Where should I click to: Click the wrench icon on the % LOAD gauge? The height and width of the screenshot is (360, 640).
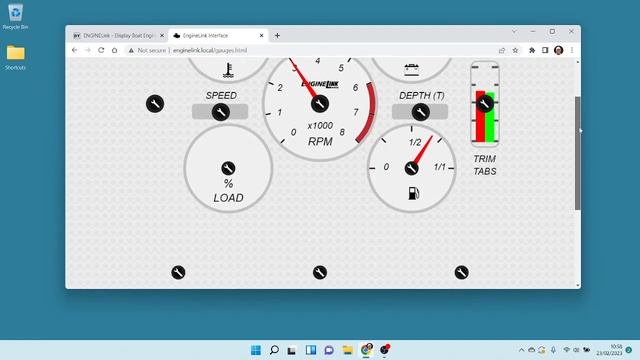pyautogui.click(x=228, y=168)
